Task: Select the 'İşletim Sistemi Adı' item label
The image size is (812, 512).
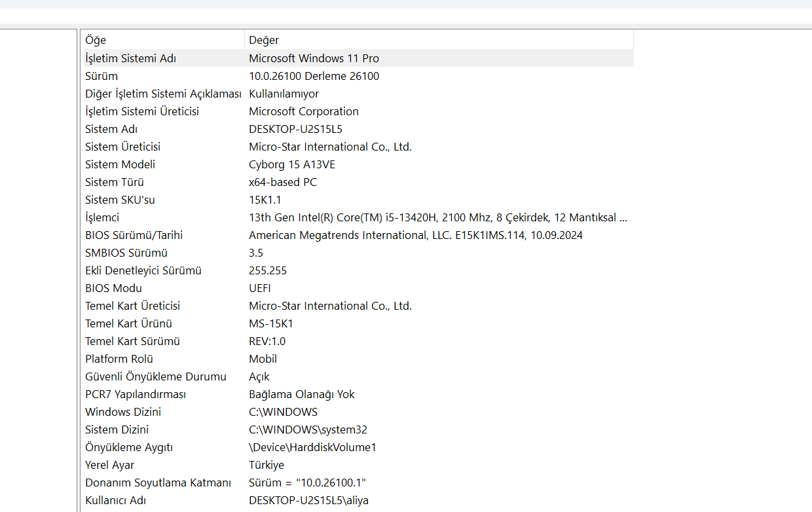Action: pyautogui.click(x=131, y=58)
